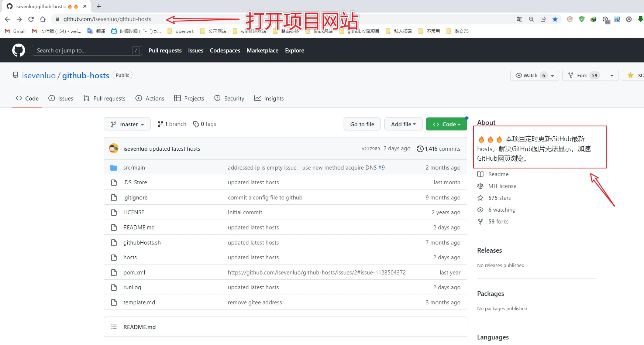Open the Insights tab
The height and width of the screenshot is (345, 644).
pyautogui.click(x=269, y=98)
